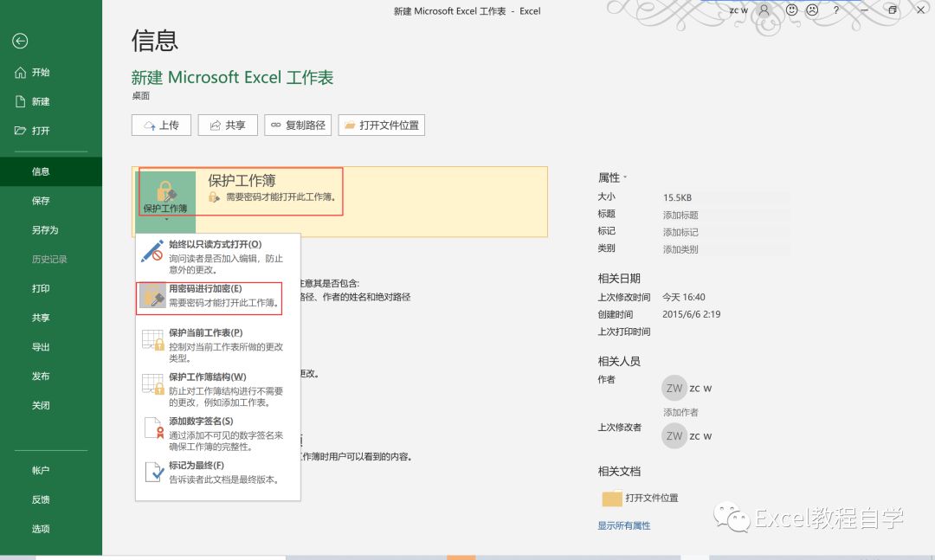Viewport: 935px width, 560px height.
Task: Click the 显示所有属性 link
Action: 623,525
